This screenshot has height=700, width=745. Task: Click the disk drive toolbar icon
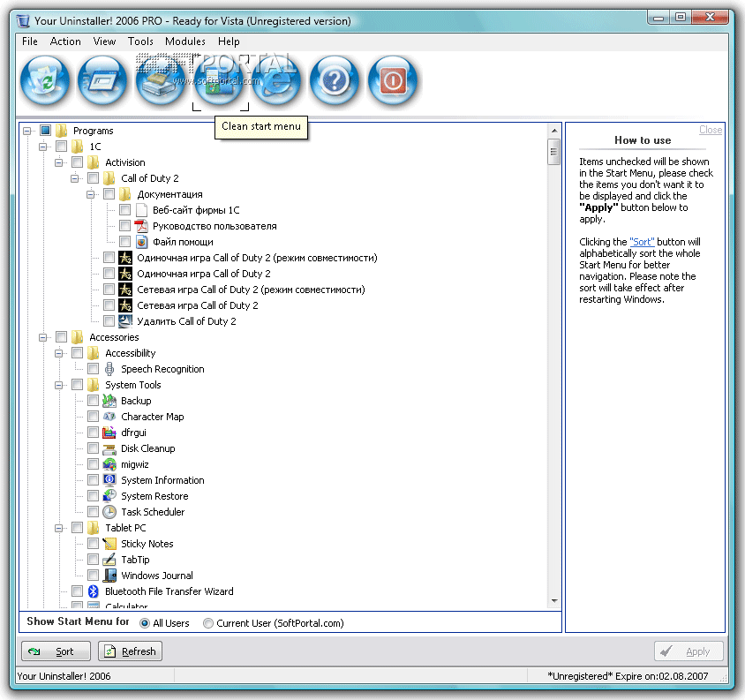pos(161,80)
